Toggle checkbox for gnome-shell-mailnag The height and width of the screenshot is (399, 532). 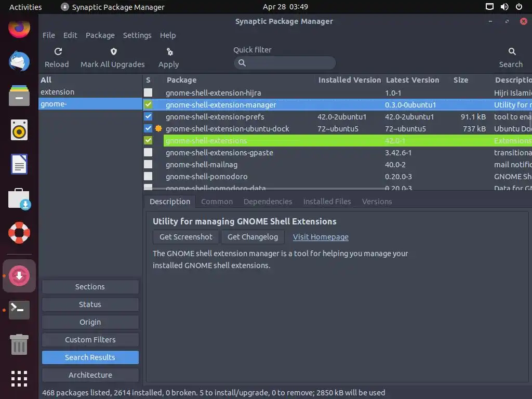pos(148,164)
